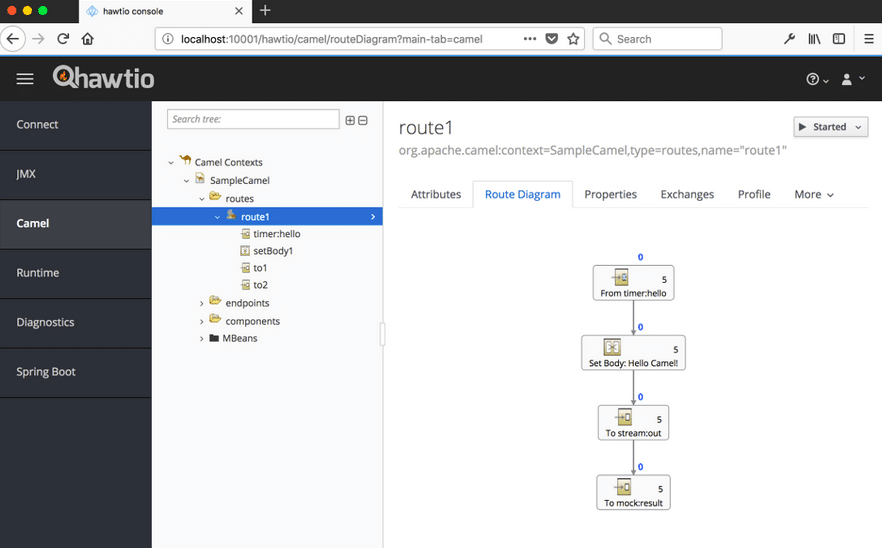Open Runtime in the sidebar
Screen dimensions: 882x548
[x=75, y=273]
